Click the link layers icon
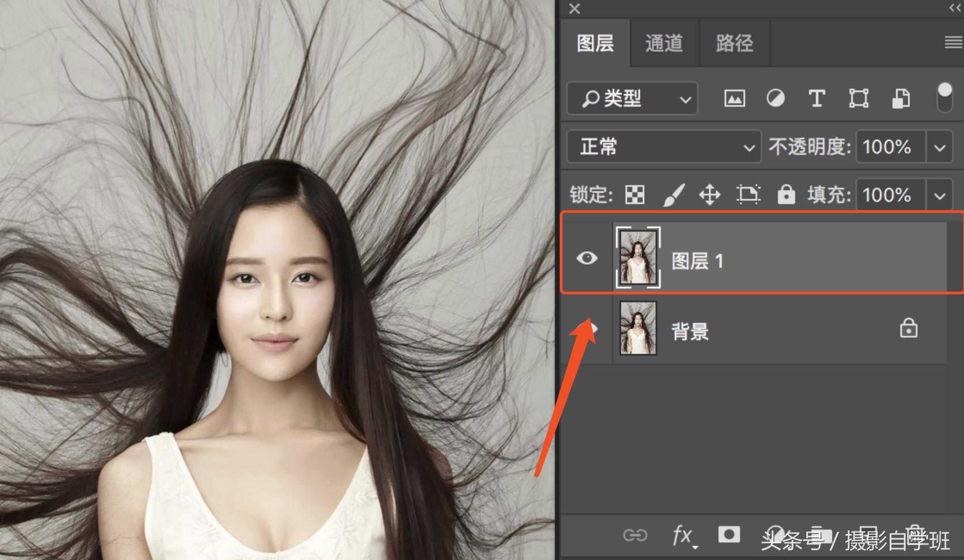 635,535
